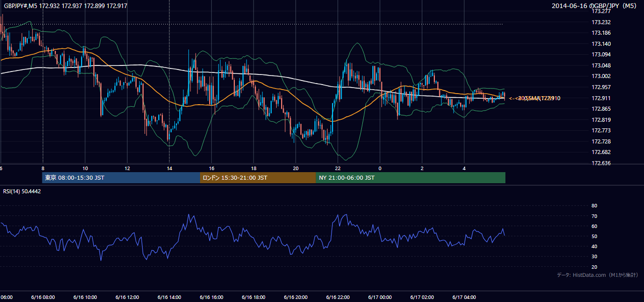
Task: Click price level 173.186 on price axis
Action: click(601, 33)
